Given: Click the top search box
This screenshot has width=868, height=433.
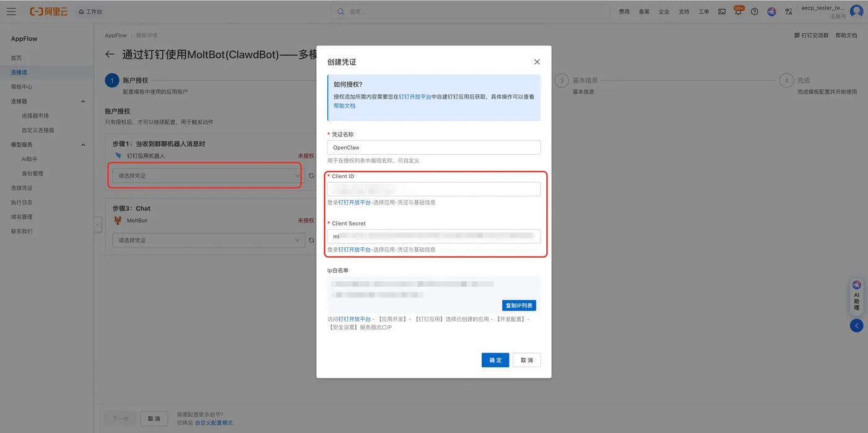Looking at the screenshot, I should pos(470,11).
